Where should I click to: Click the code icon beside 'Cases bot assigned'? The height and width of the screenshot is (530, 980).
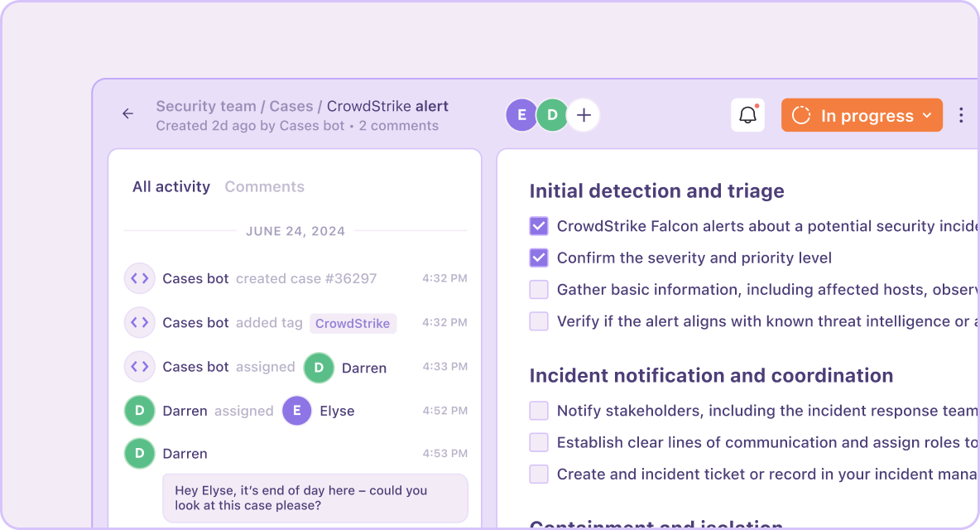(x=139, y=367)
